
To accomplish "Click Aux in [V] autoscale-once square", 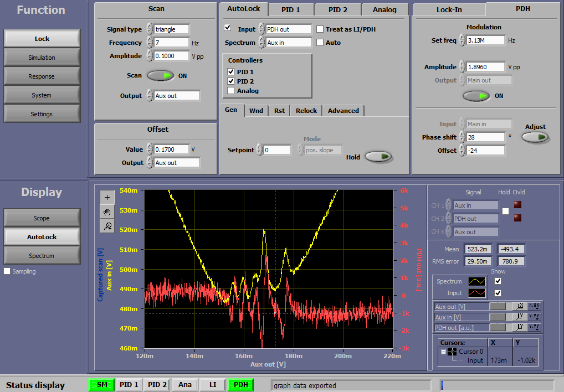I will pos(502,317).
